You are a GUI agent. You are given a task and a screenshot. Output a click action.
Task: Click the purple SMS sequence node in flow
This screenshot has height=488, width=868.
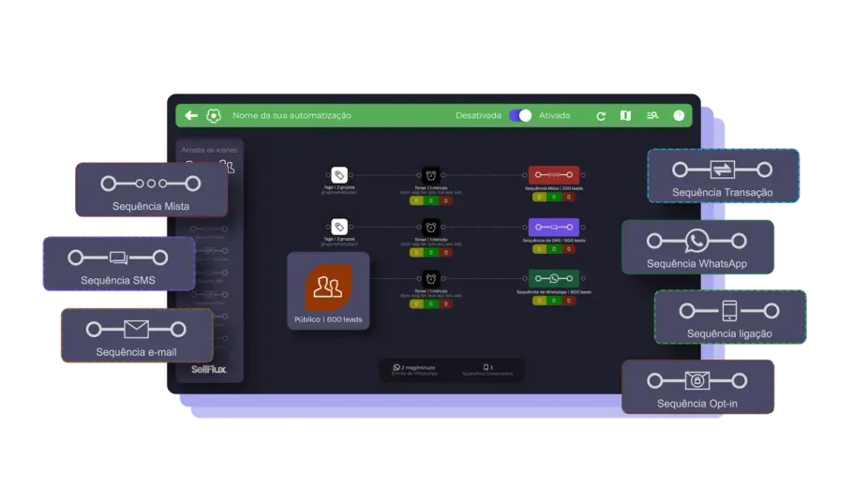553,227
